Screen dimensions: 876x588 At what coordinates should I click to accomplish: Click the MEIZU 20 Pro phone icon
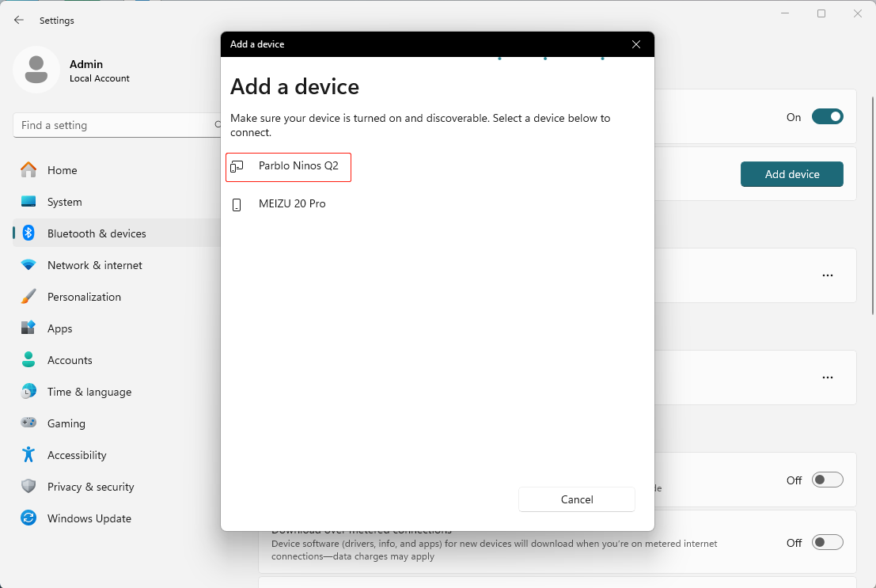pyautogui.click(x=237, y=204)
